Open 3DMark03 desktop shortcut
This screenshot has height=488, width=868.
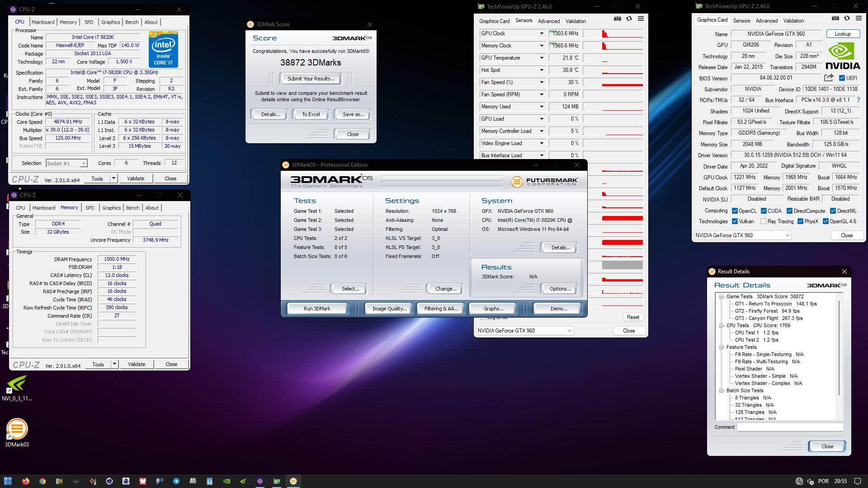point(17,433)
